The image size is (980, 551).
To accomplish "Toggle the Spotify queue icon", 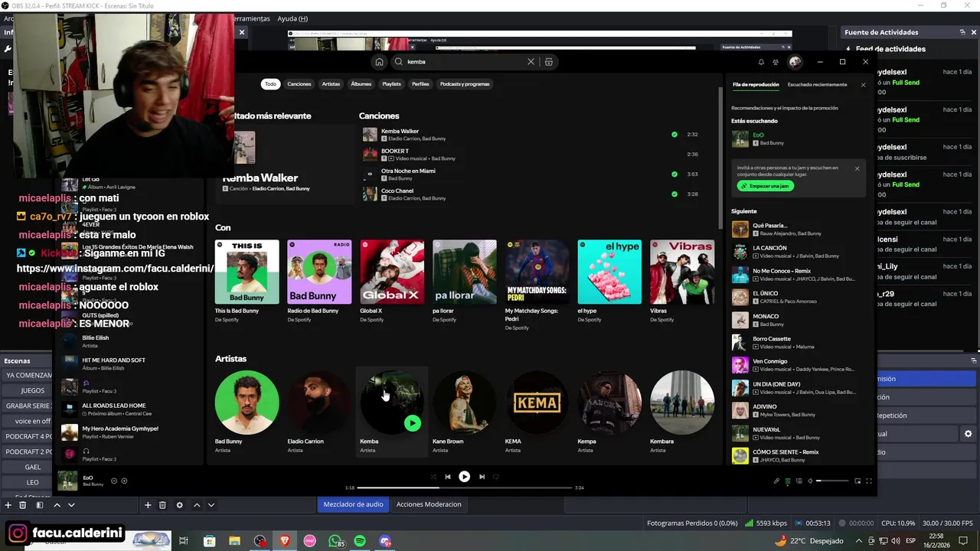I will coord(788,481).
